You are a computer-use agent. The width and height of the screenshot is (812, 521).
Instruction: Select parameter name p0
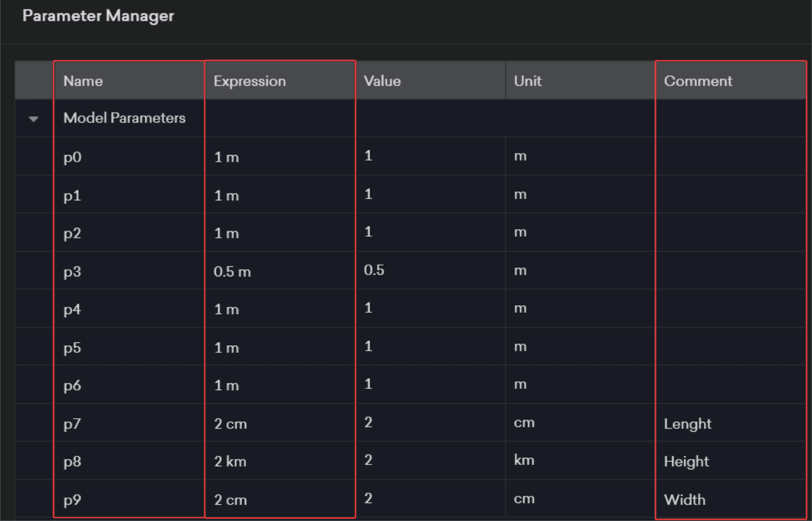(72, 157)
